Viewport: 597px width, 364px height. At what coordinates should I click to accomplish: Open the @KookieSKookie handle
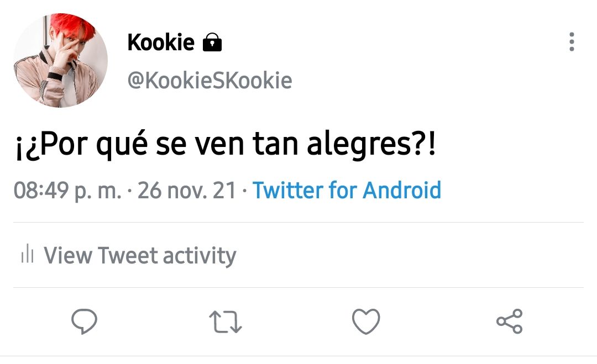pos(210,80)
